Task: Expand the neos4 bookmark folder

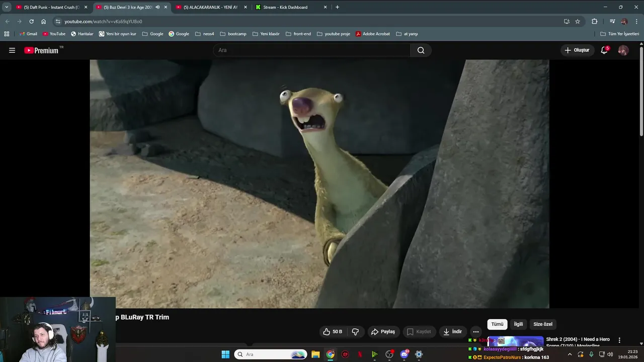Action: tap(204, 34)
